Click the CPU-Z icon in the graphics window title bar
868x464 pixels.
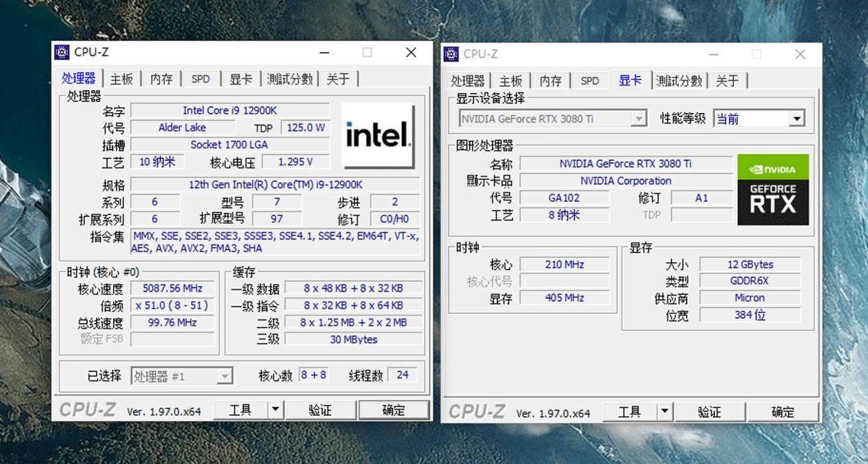(451, 54)
